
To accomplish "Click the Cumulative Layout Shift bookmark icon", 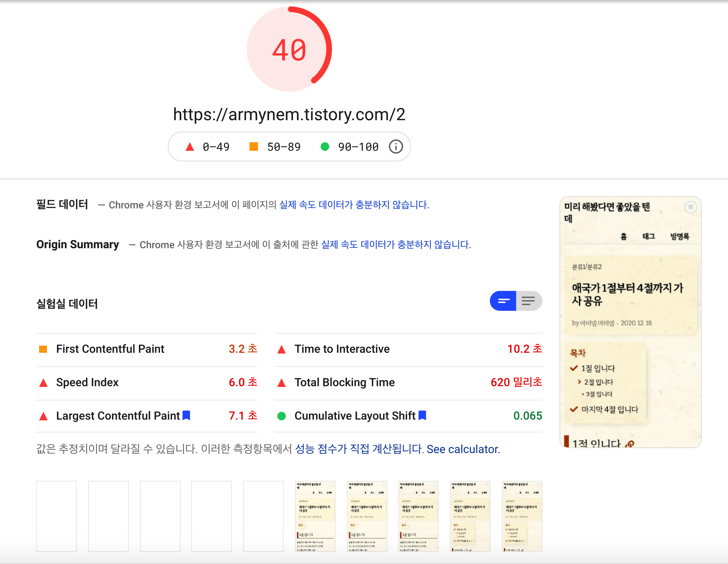I will pyautogui.click(x=422, y=415).
